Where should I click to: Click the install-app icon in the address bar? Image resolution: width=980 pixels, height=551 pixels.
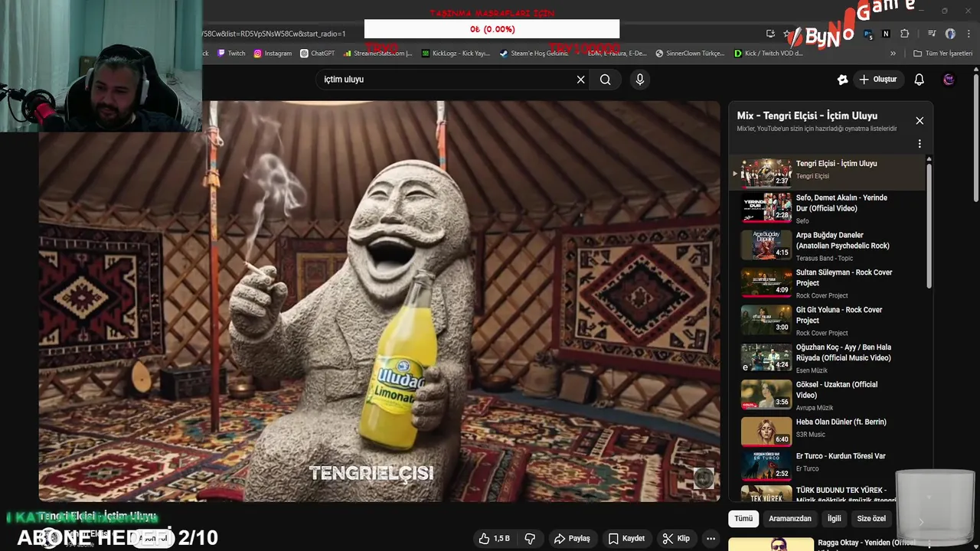pyautogui.click(x=770, y=34)
